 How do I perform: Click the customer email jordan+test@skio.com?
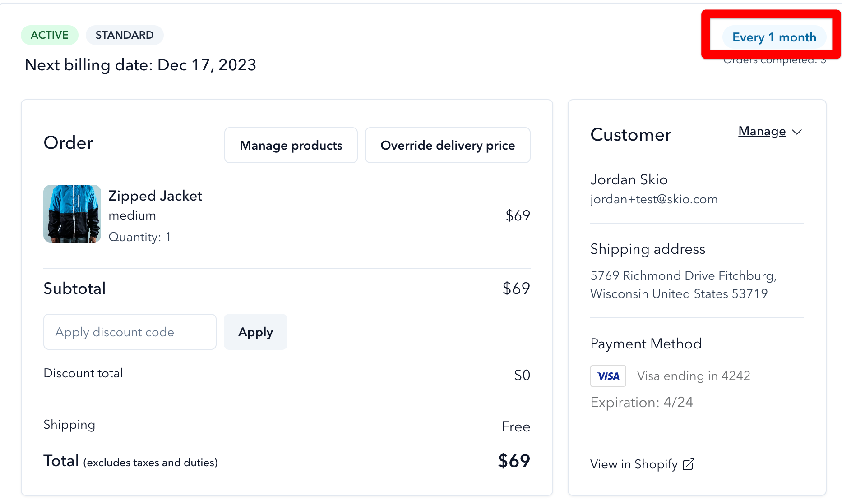coord(654,199)
